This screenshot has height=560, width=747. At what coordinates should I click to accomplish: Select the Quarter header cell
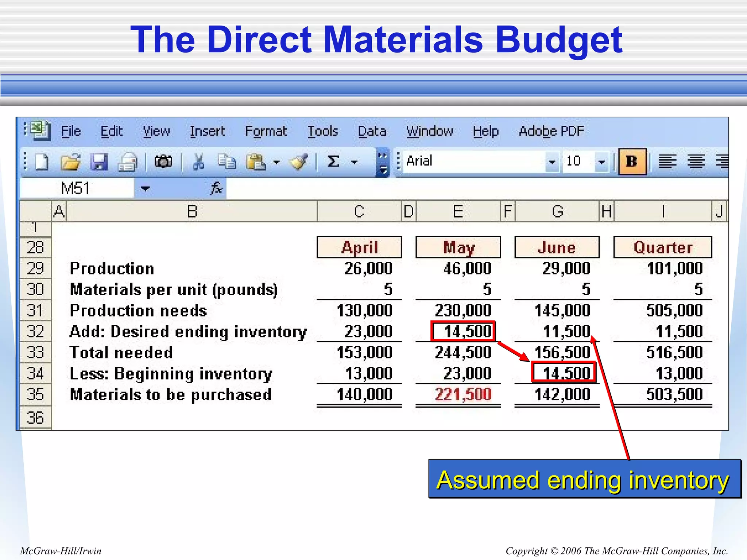point(663,247)
